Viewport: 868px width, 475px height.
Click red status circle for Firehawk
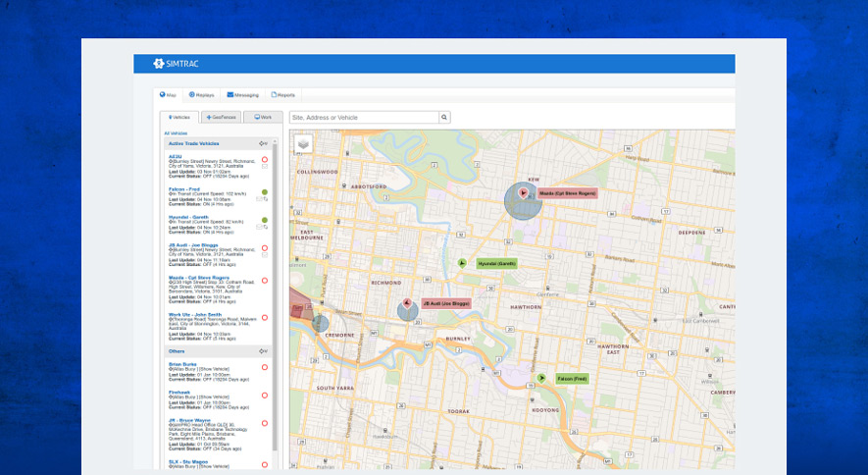(265, 396)
